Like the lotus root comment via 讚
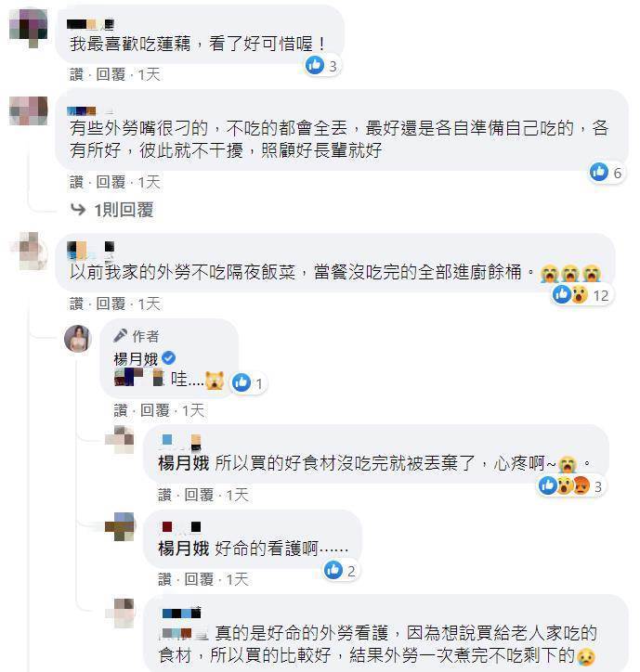The image size is (640, 672). pyautogui.click(x=76, y=74)
